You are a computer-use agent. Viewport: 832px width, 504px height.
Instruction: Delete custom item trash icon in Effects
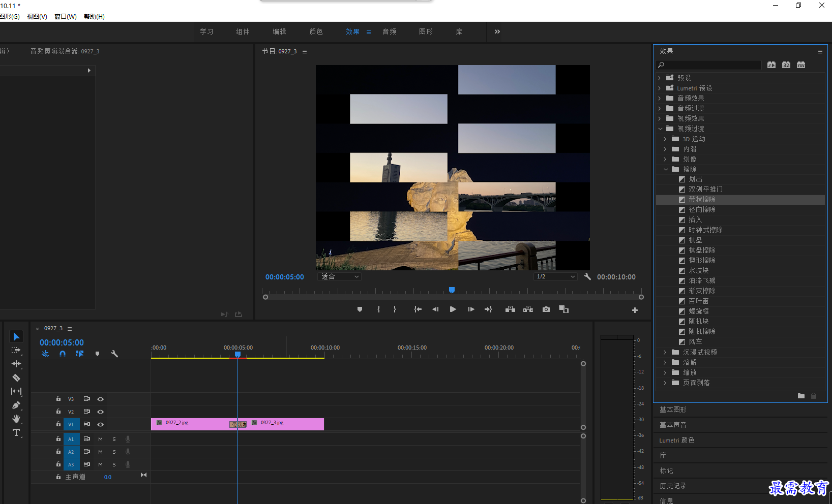click(813, 396)
